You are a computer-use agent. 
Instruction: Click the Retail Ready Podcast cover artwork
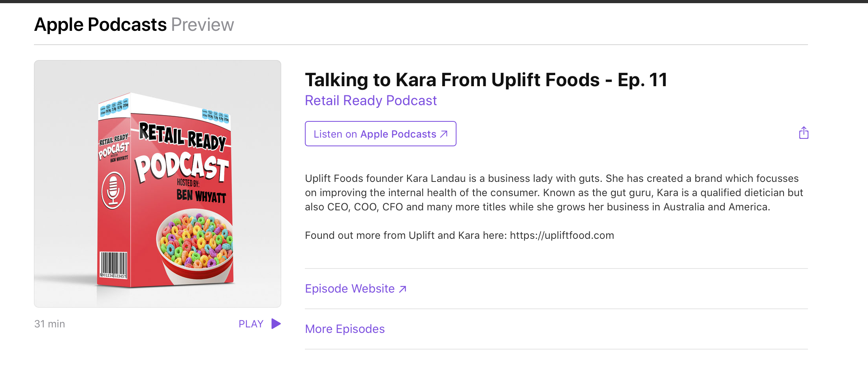coord(158,184)
